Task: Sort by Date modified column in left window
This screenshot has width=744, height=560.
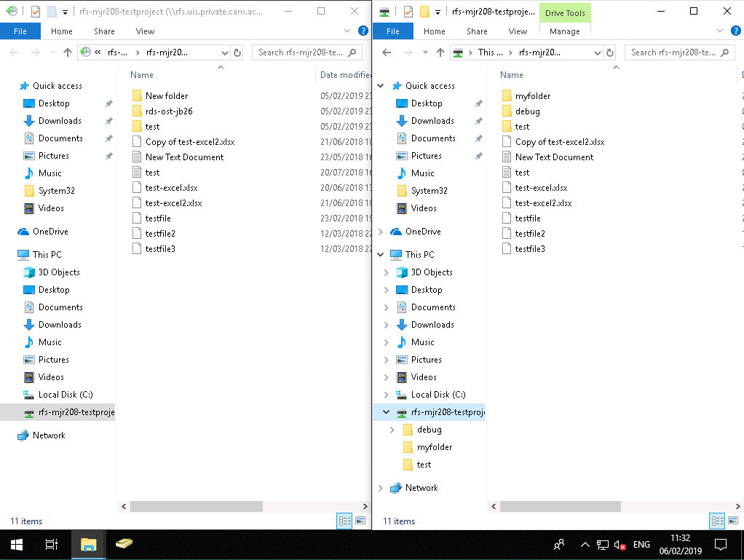Action: (x=345, y=75)
